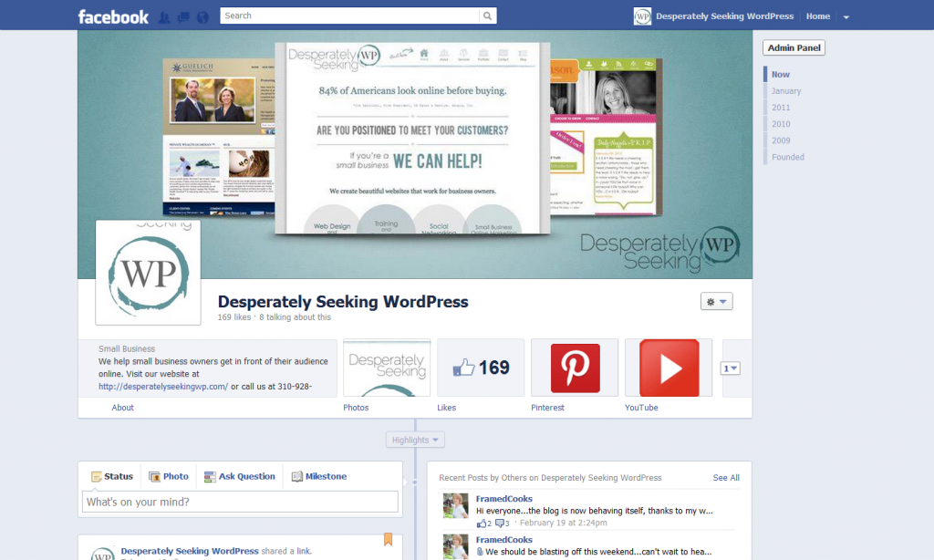The width and height of the screenshot is (934, 560).
Task: Click the WP avatar in top bar
Action: tap(642, 16)
